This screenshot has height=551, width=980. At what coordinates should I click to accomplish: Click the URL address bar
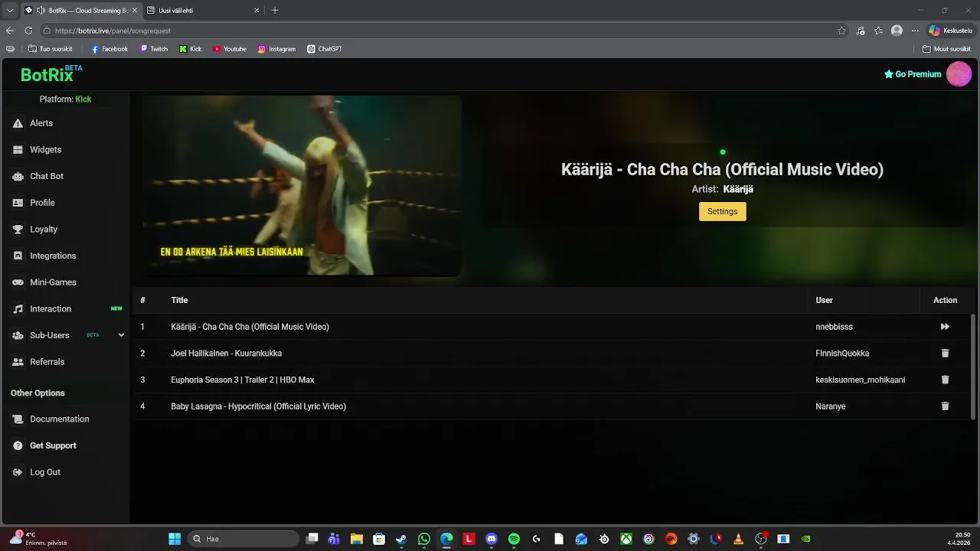(x=443, y=31)
